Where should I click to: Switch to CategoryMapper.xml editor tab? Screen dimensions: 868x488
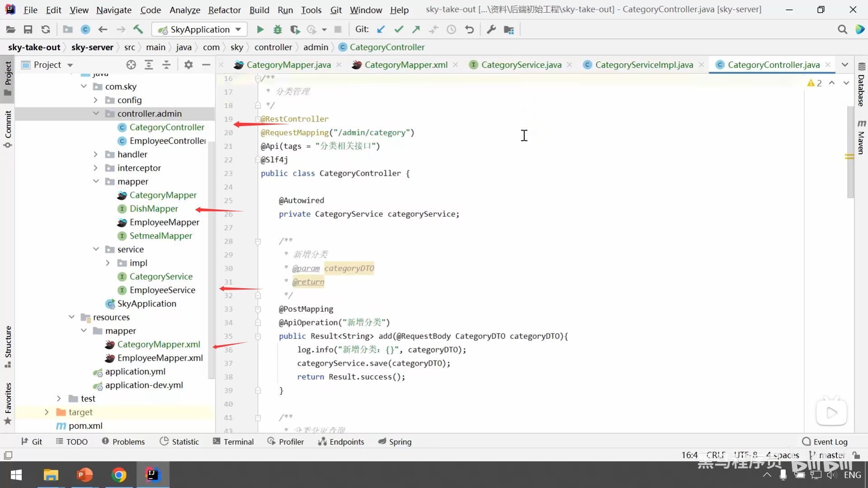(406, 65)
